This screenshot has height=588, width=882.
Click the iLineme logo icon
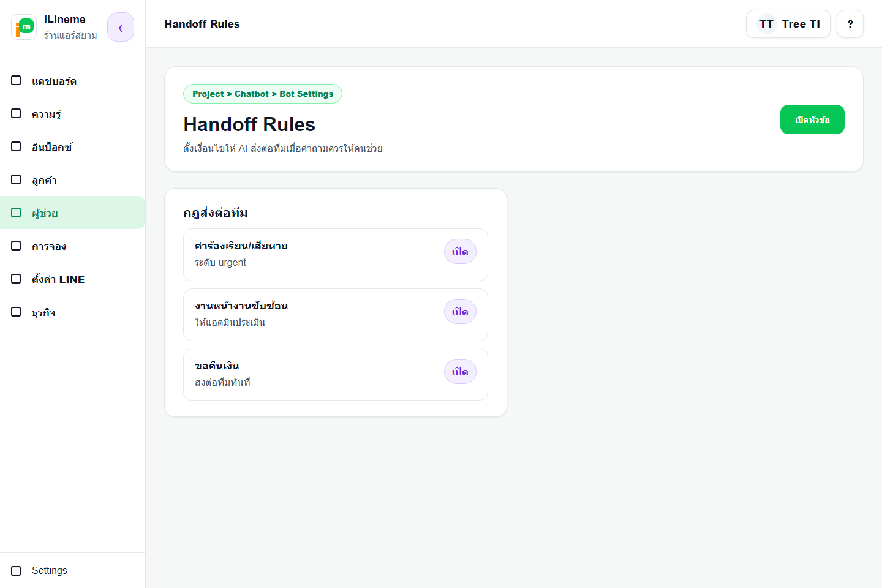pos(24,27)
